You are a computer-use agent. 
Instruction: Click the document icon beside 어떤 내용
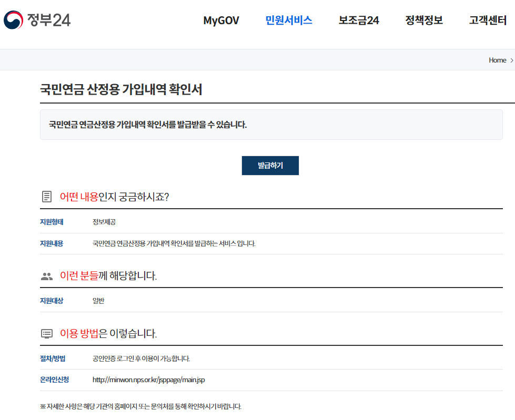tap(47, 197)
